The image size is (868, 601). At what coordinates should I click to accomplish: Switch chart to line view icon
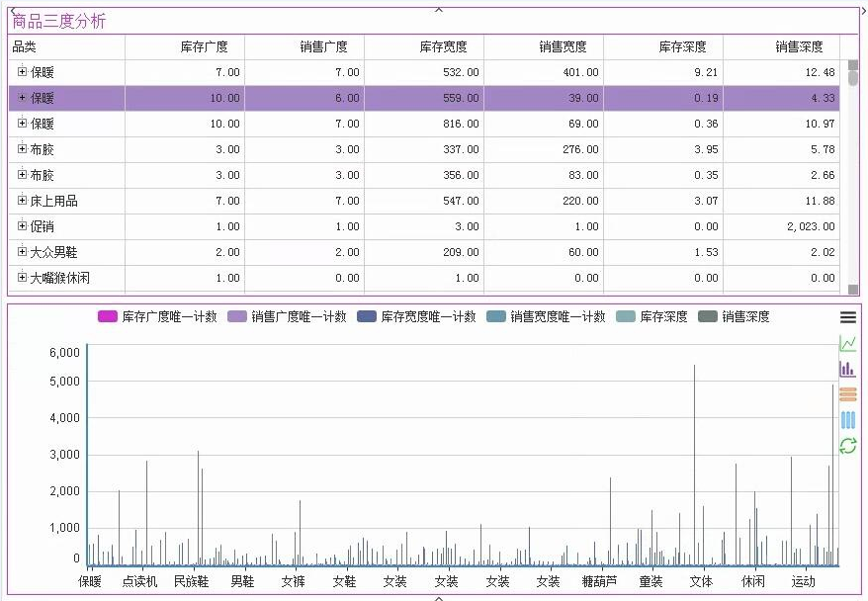pyautogui.click(x=847, y=343)
